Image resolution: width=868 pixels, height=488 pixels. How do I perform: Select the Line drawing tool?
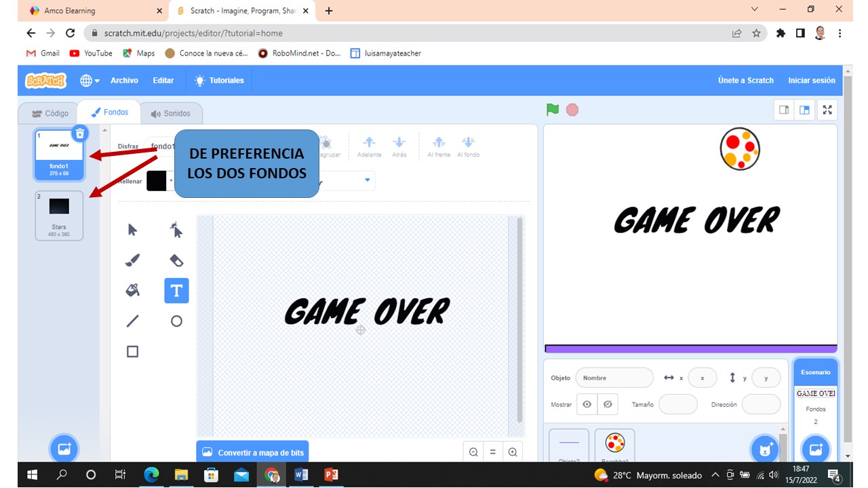pos(133,321)
